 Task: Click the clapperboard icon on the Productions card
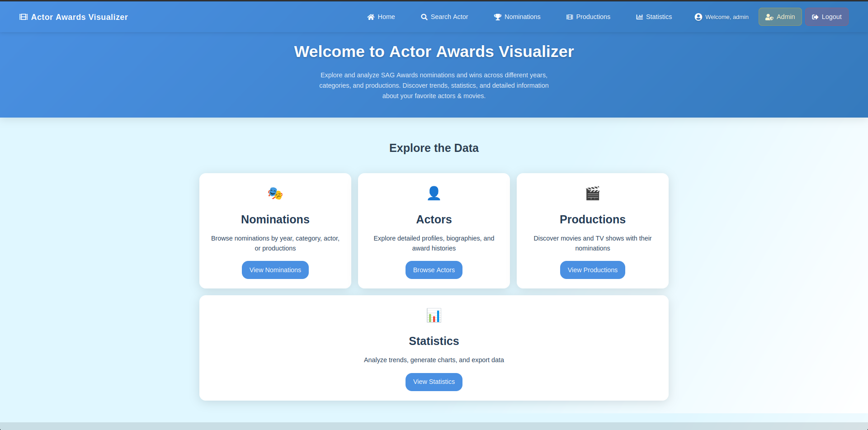pyautogui.click(x=592, y=193)
